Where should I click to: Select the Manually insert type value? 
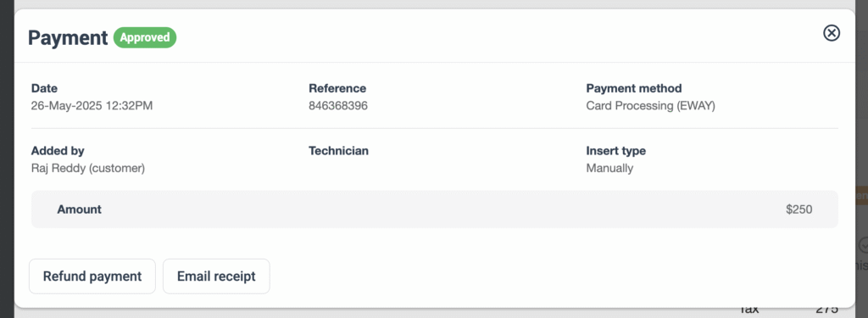coord(609,168)
